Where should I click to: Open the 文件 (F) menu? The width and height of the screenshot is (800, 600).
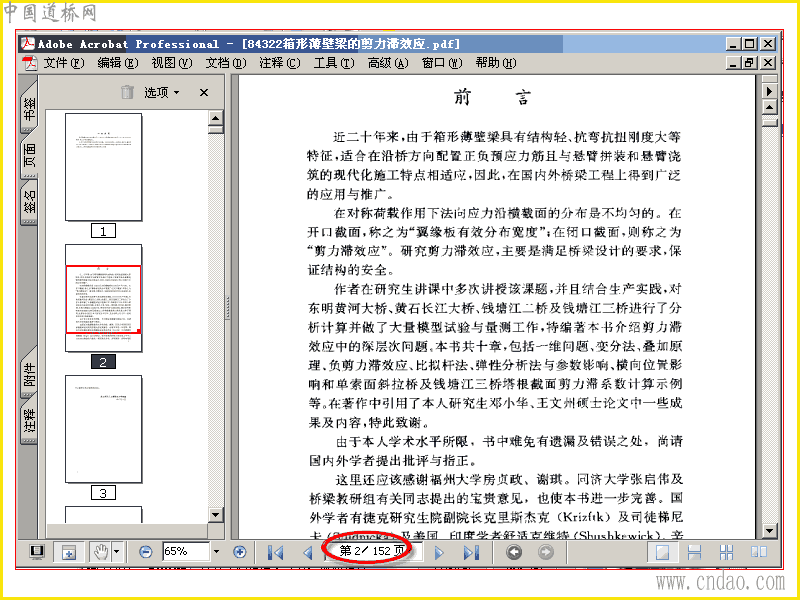click(x=63, y=63)
